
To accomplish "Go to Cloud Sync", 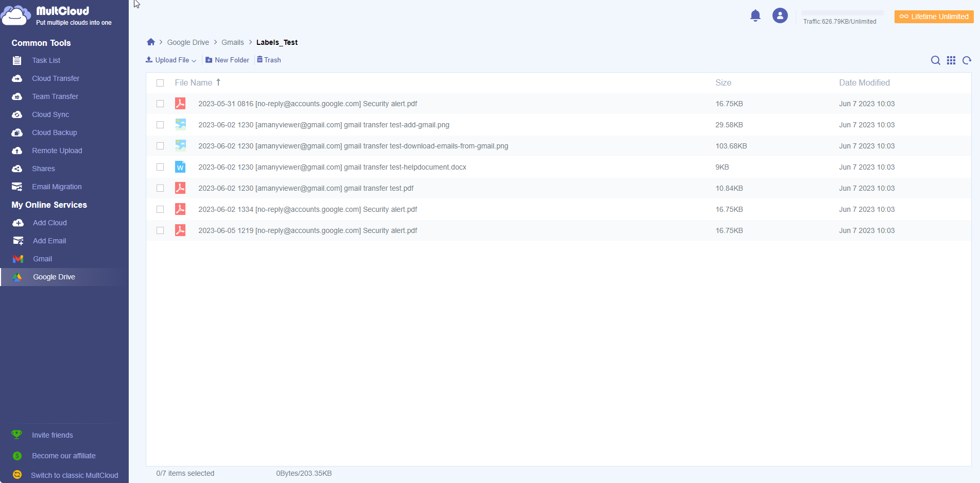I will click(50, 114).
